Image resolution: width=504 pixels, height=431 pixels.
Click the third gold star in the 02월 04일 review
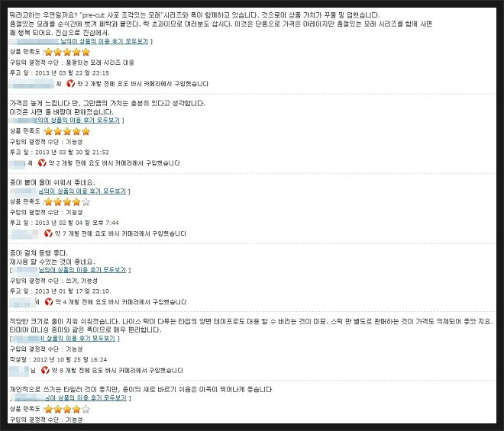67,202
